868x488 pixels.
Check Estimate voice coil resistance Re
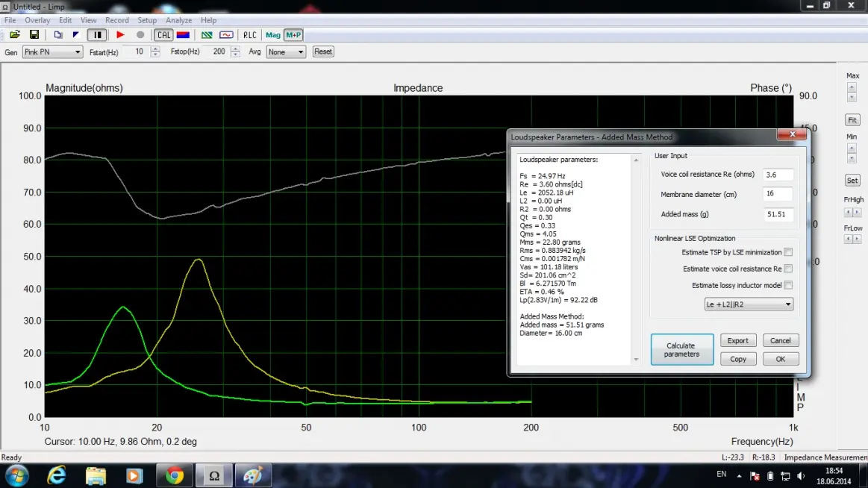click(788, 269)
